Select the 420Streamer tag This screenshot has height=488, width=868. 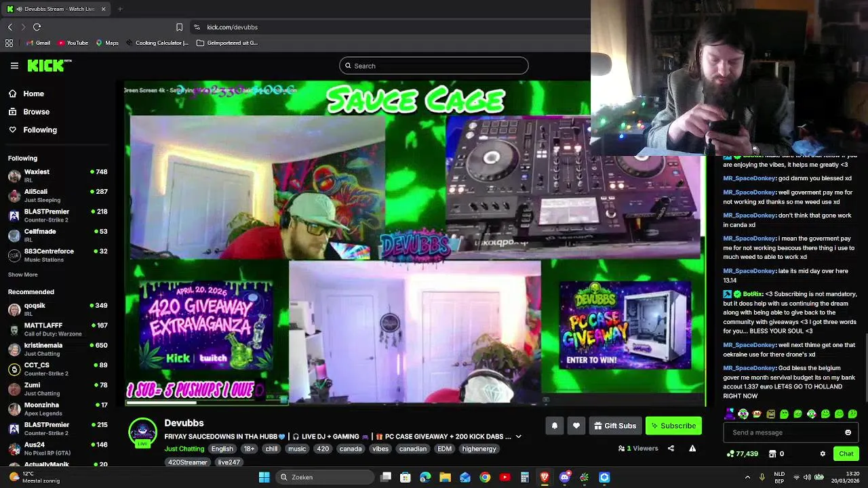pyautogui.click(x=187, y=462)
